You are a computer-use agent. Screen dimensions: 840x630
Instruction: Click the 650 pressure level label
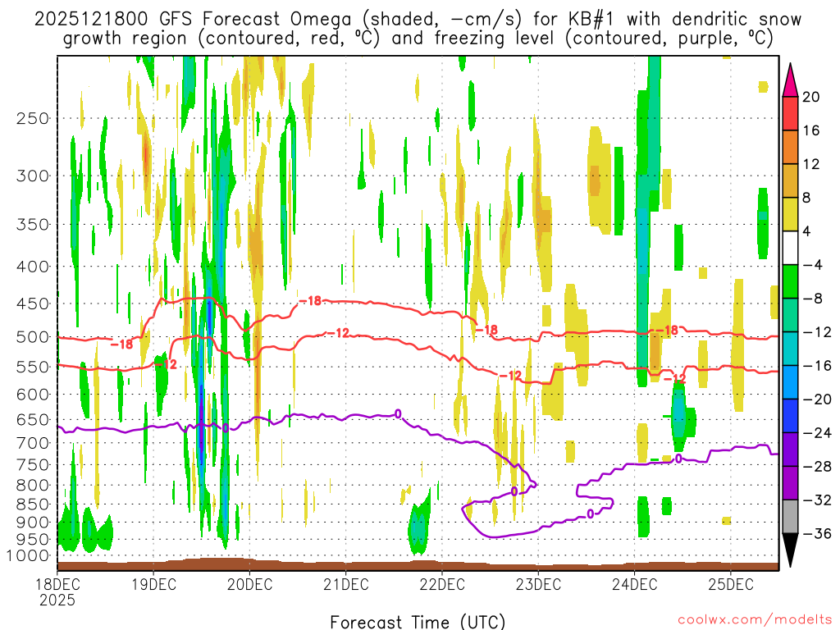(x=33, y=419)
